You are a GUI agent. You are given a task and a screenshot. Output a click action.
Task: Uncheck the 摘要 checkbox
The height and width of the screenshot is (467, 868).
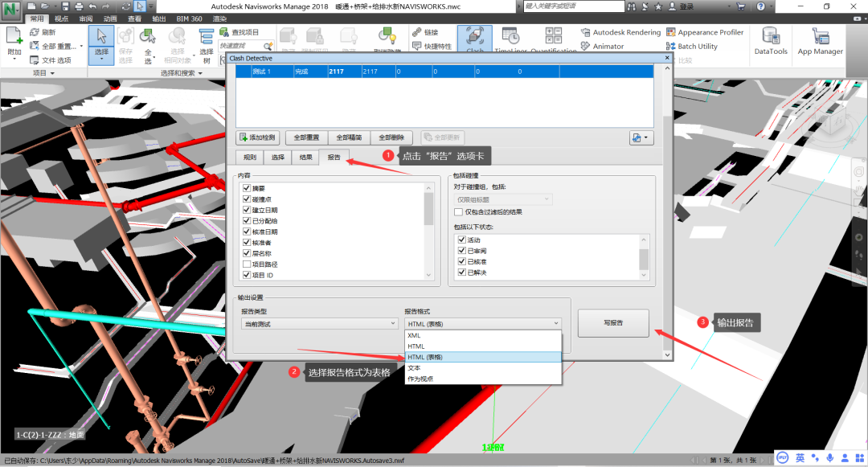pyautogui.click(x=247, y=188)
